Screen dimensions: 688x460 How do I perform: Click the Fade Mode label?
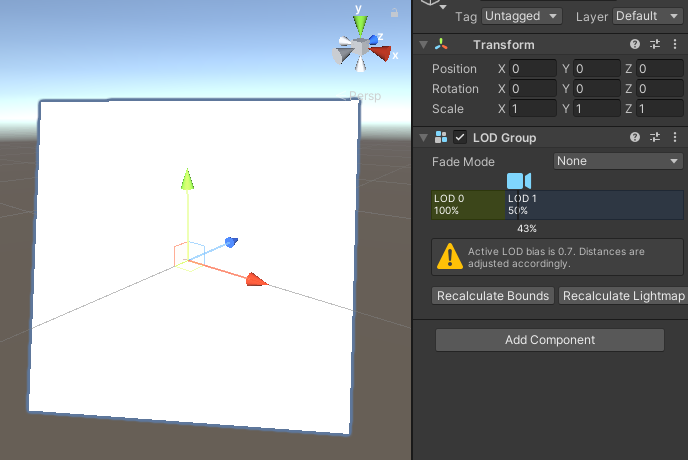[463, 162]
